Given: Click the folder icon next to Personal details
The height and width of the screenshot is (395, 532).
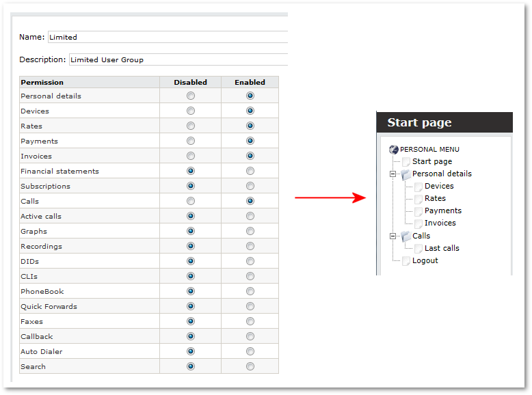Looking at the screenshot, I should click(406, 174).
